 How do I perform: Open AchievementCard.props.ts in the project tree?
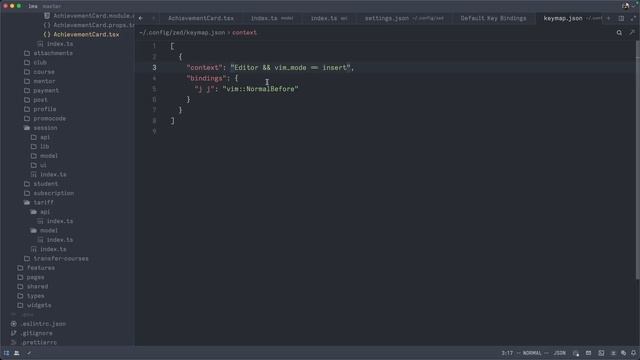coord(94,25)
